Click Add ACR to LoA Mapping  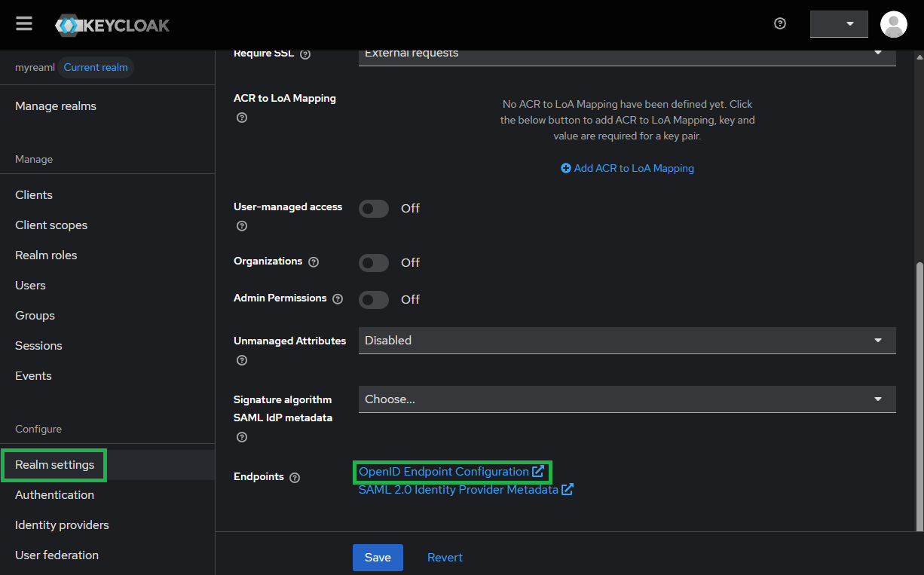[627, 169]
